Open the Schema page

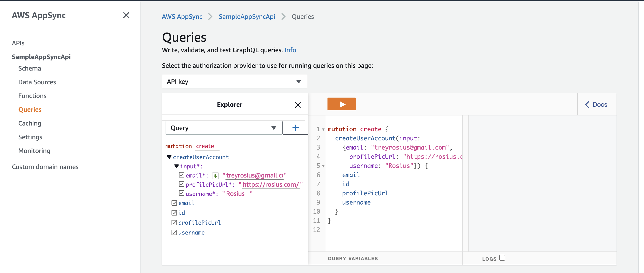(x=30, y=68)
